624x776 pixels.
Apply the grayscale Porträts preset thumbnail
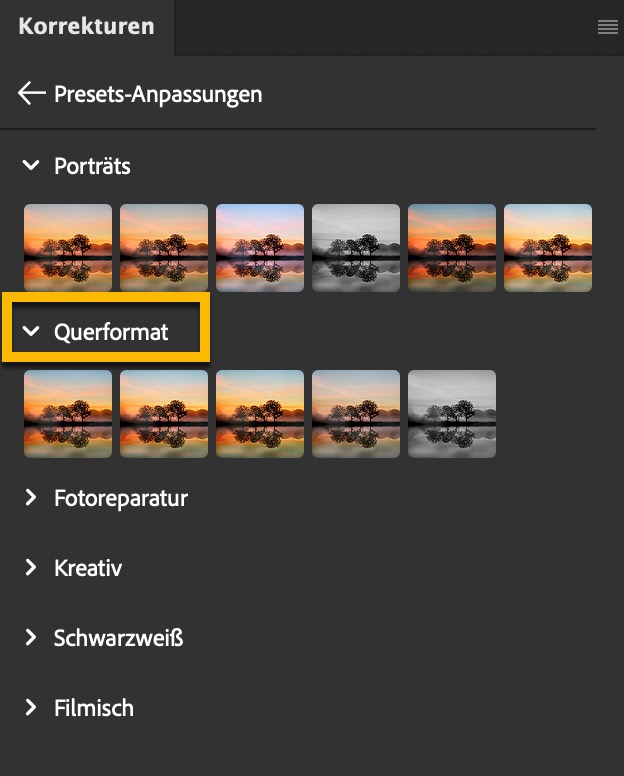click(x=356, y=248)
